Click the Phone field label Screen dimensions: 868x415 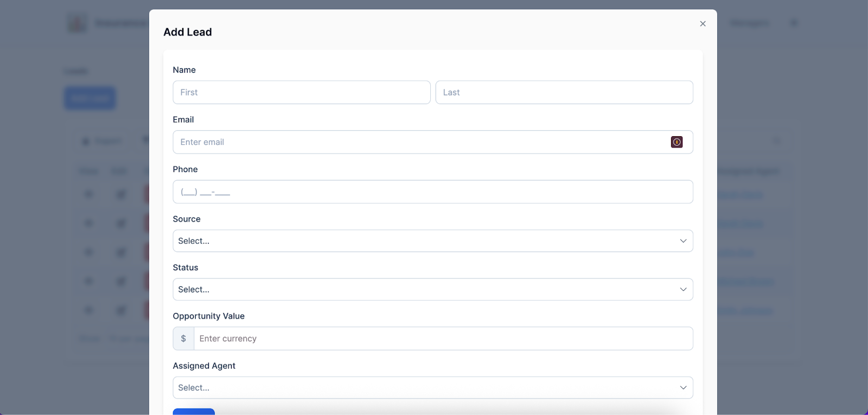[185, 169]
